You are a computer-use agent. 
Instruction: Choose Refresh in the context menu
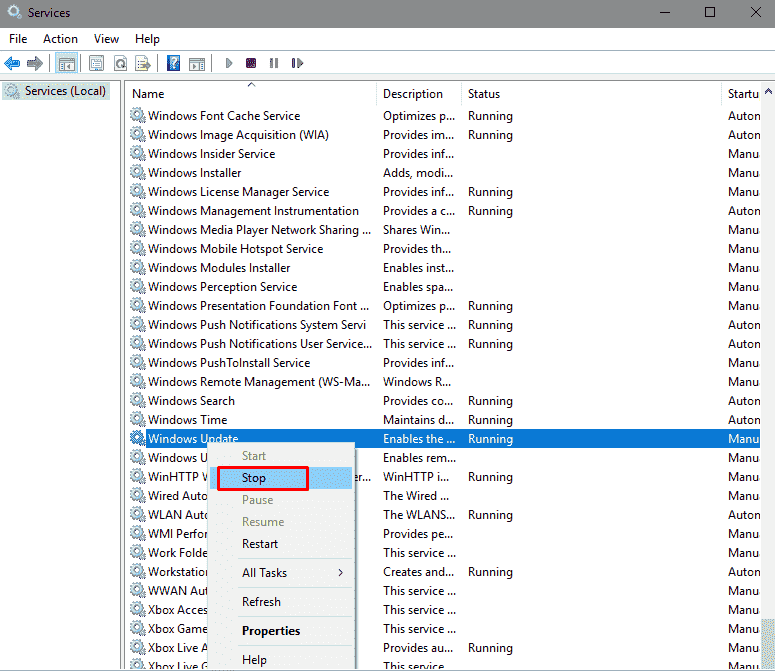tap(281, 601)
